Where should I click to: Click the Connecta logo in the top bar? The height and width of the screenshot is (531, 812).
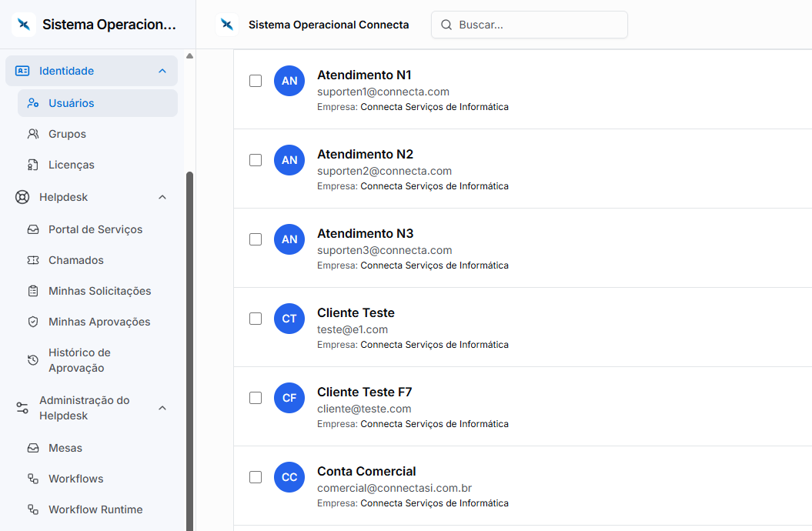(x=227, y=25)
